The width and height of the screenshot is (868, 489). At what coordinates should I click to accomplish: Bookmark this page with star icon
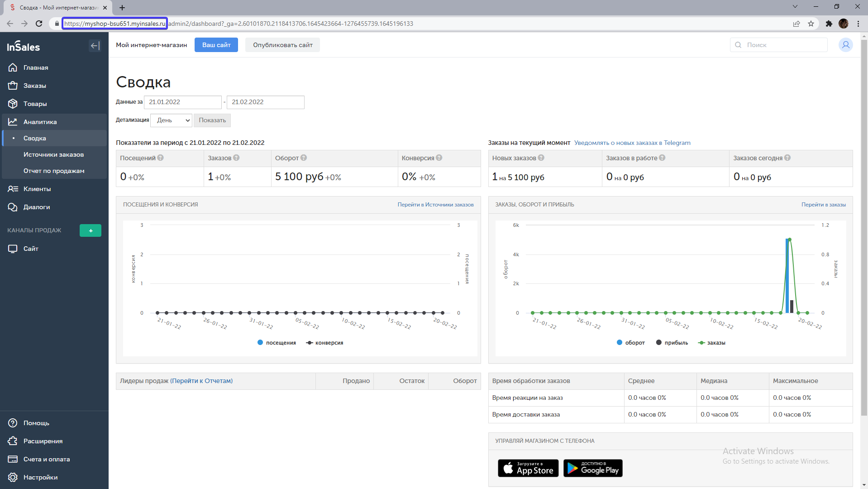click(x=811, y=24)
